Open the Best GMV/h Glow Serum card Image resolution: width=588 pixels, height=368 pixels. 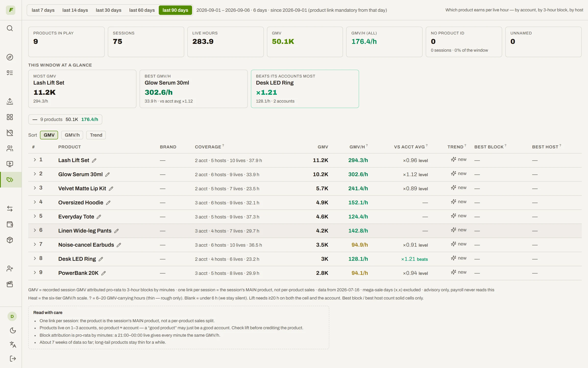tap(194, 89)
